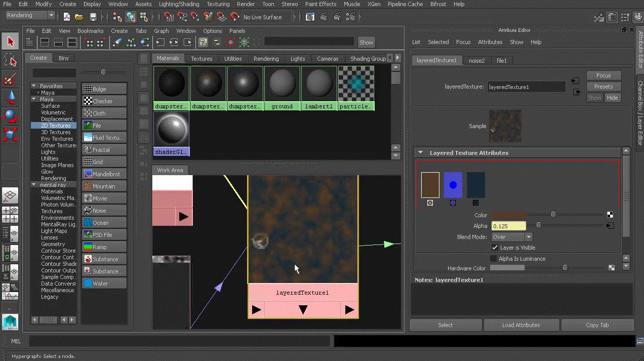Choose the Lasso select tool
644x361 pixels.
tap(10, 61)
